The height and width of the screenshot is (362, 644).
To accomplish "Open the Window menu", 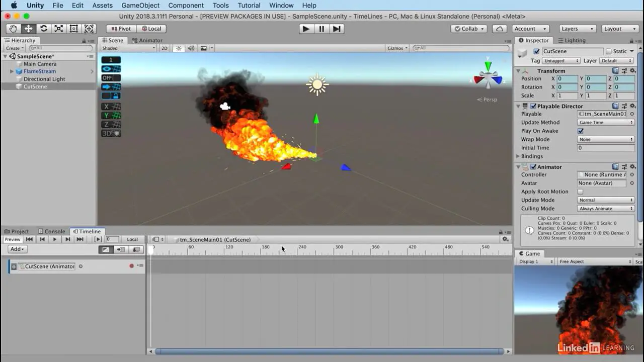I will 281,5.
